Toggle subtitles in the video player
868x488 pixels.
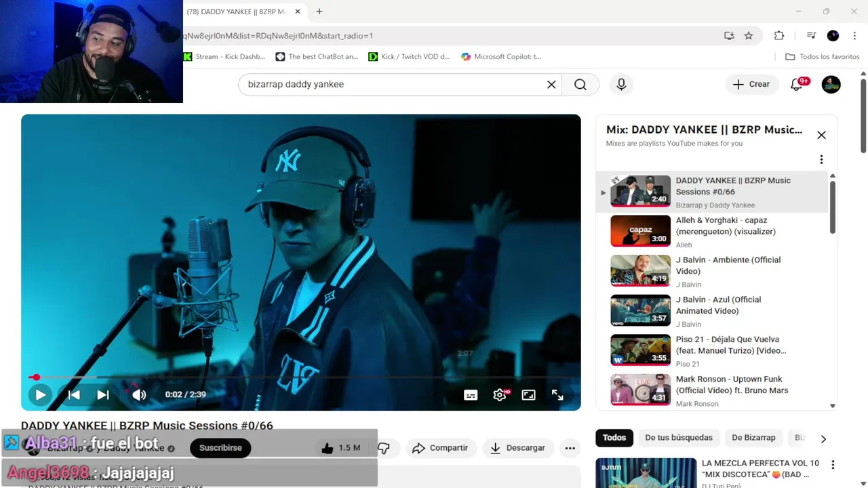tap(471, 395)
